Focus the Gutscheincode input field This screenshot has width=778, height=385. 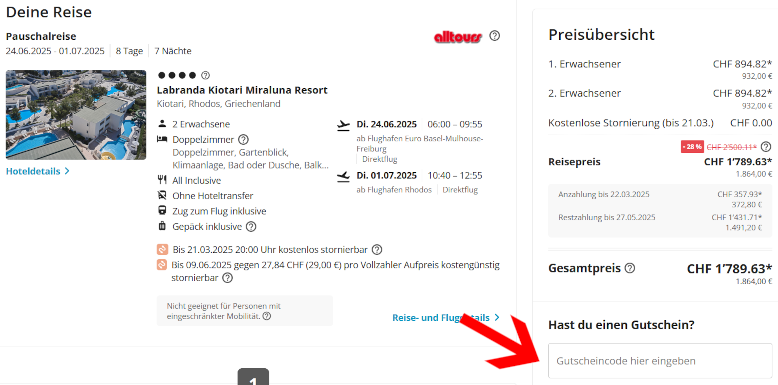pos(660,361)
